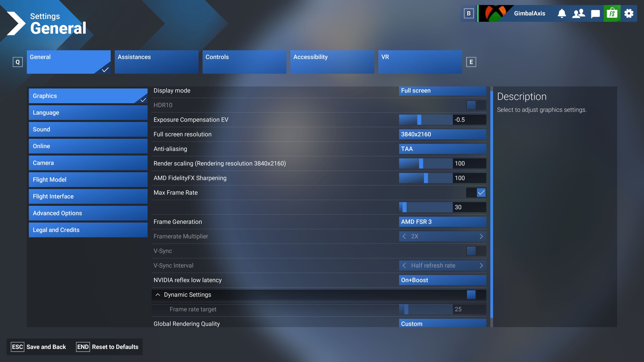Viewport: 644px width, 362px height.
Task: Select Graphics in the sidebar
Action: click(x=88, y=96)
